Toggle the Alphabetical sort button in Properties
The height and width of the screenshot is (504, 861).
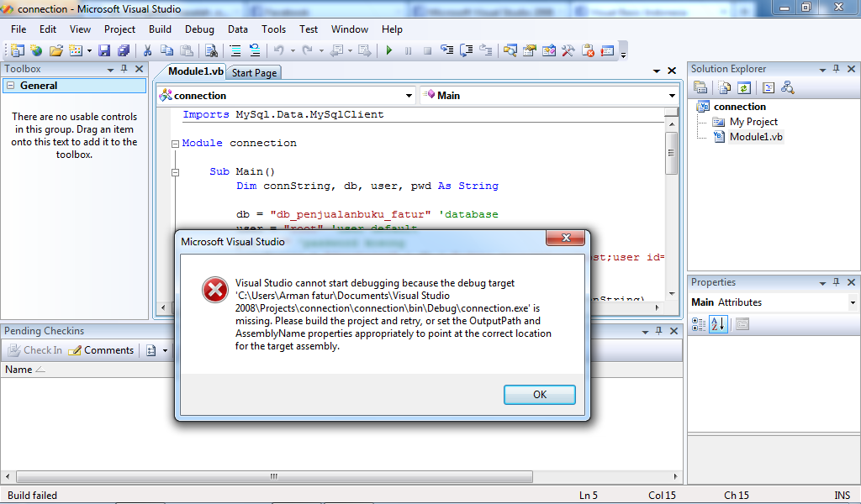pos(717,324)
